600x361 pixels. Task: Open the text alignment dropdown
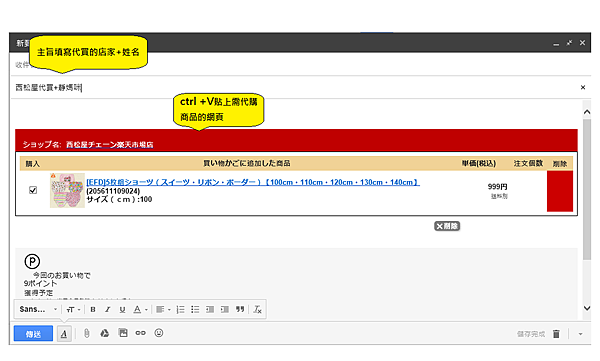click(163, 309)
